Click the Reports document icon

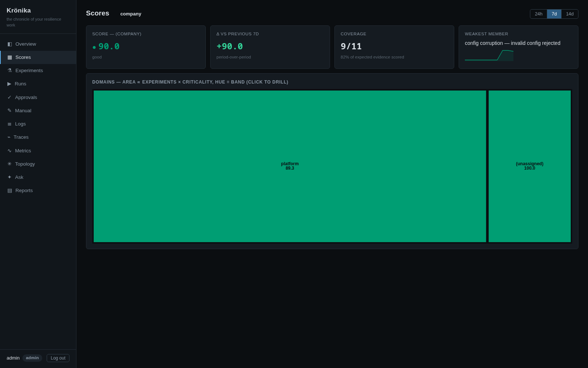pyautogui.click(x=10, y=191)
